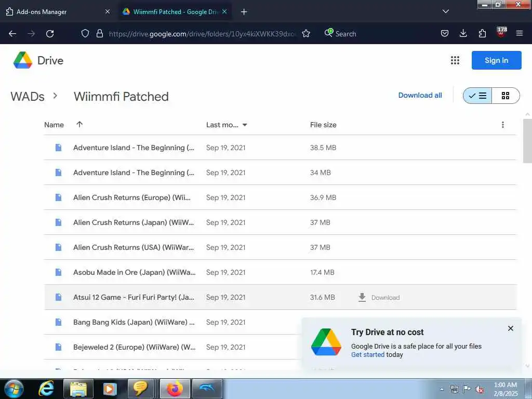Close the Add-ons Manager tab

coord(108,11)
